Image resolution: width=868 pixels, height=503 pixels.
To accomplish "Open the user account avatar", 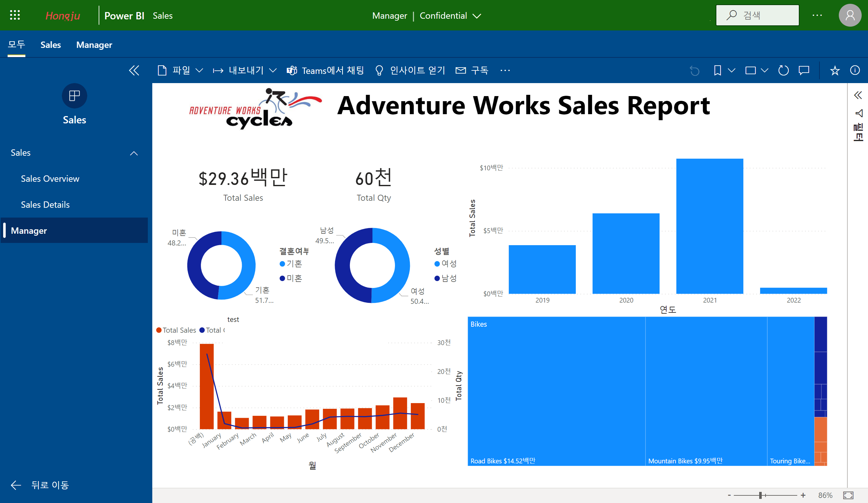I will click(x=850, y=16).
